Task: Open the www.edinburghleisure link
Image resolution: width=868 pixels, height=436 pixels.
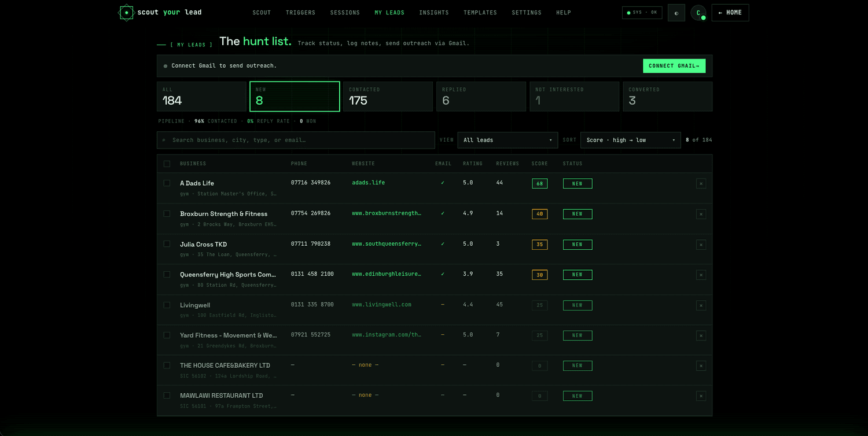Action: 387,274
